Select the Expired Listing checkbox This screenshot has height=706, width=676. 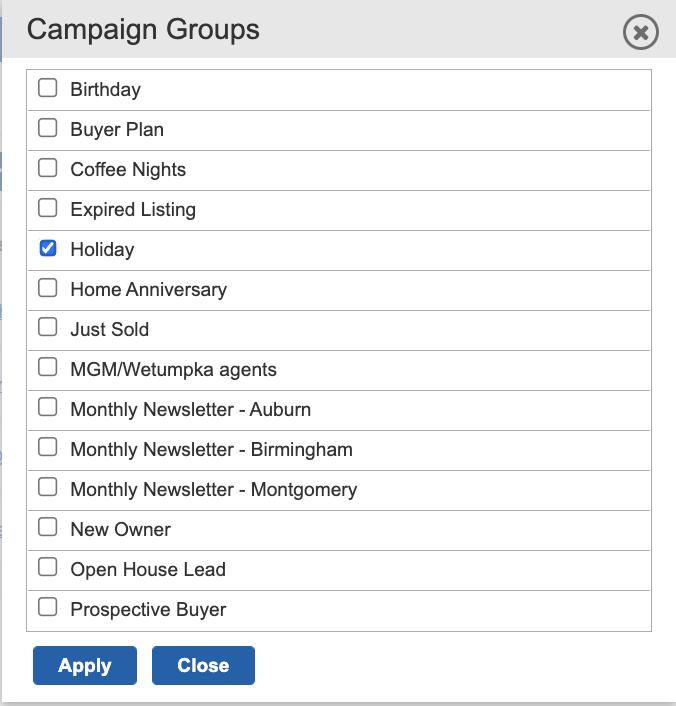[47, 208]
